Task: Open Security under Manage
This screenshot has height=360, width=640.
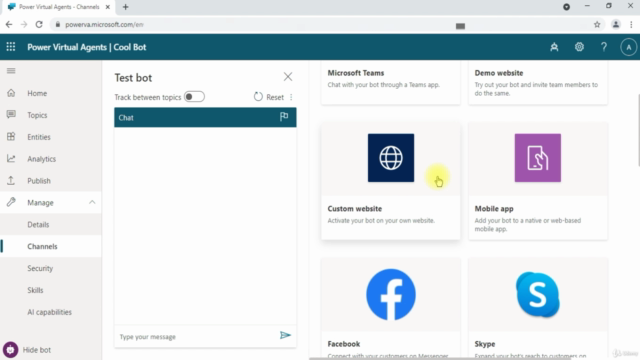Action: [x=40, y=268]
